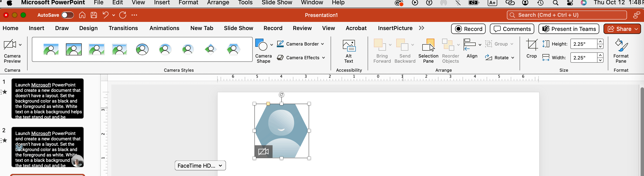The width and height of the screenshot is (644, 176).
Task: Click the Crop tool
Action: tap(531, 49)
